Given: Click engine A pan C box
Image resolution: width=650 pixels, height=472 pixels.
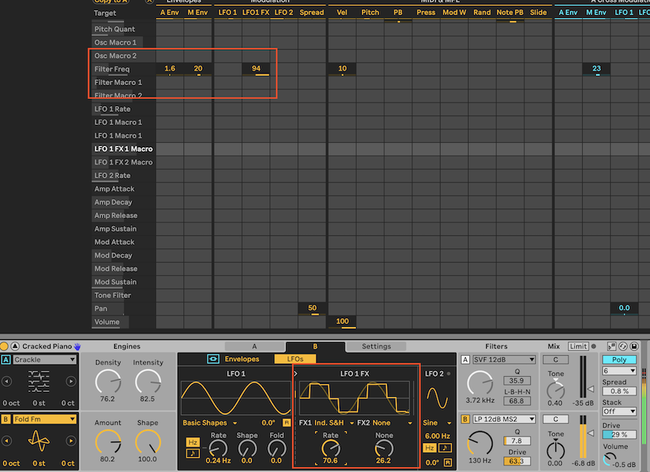Looking at the screenshot, I should click(x=555, y=360).
